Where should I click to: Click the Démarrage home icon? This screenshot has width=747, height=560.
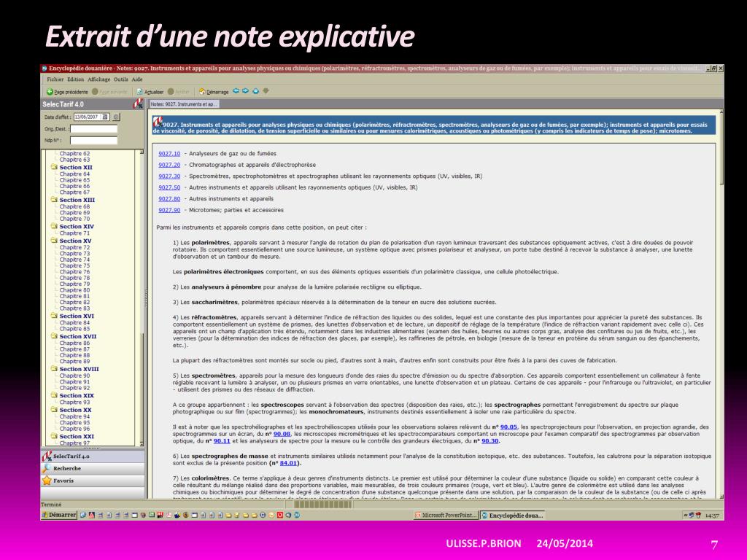pos(202,91)
